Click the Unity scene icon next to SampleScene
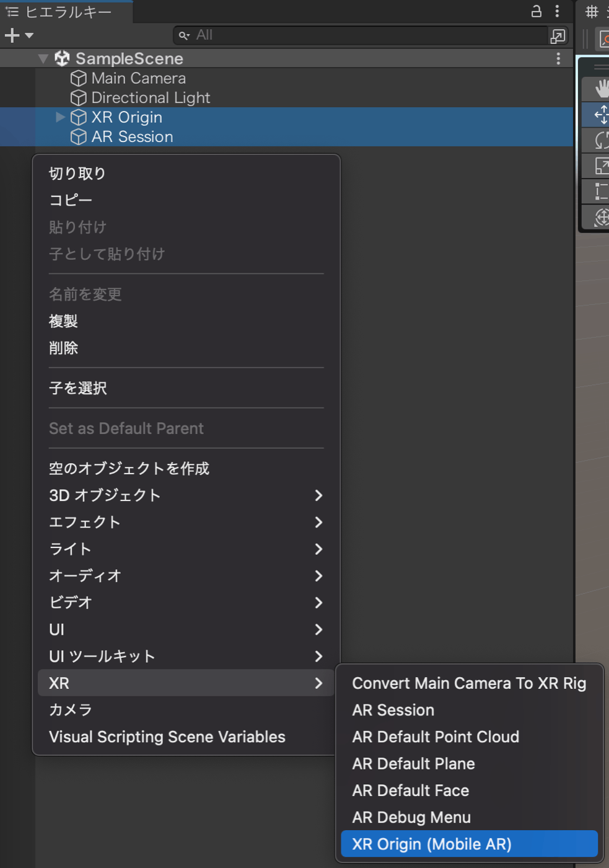Viewport: 609px width, 868px height. coord(62,58)
